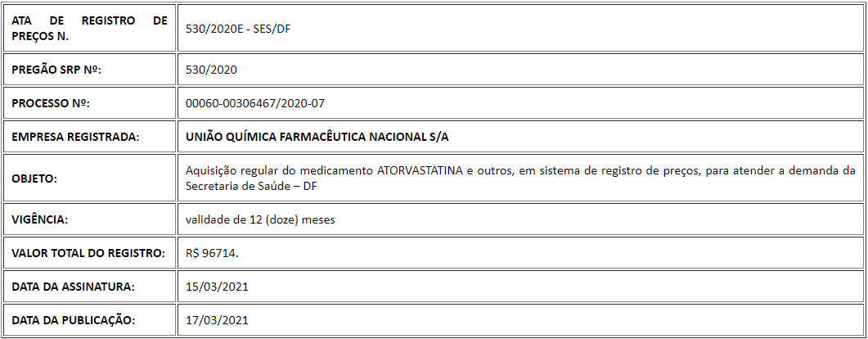Click the word ATORVASTATINA in the description
868x339 pixels.
(421, 170)
